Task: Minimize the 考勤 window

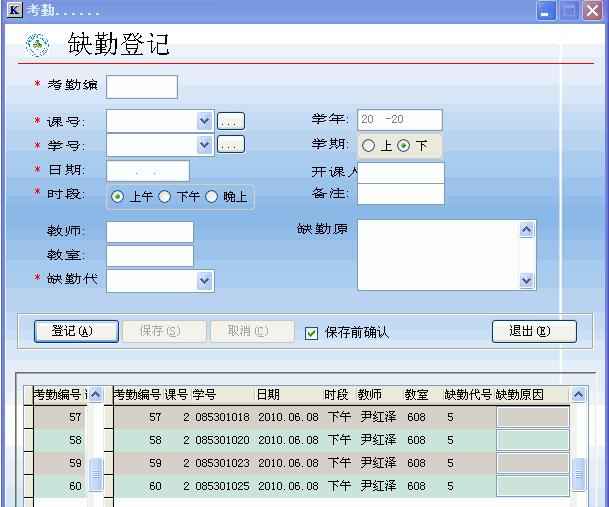Action: pos(546,11)
